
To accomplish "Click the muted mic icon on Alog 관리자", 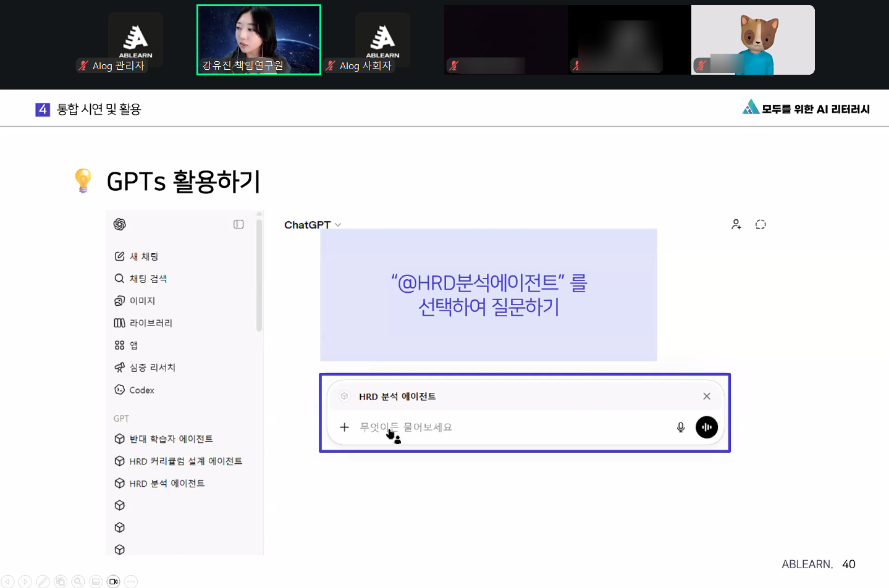I will coord(83,65).
